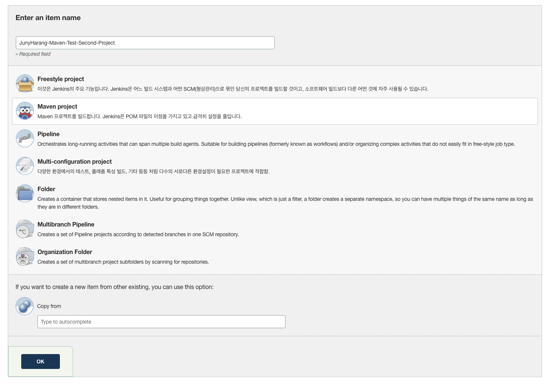Click the Freestyle project box icon
The height and width of the screenshot is (392, 551).
pyautogui.click(x=25, y=83)
